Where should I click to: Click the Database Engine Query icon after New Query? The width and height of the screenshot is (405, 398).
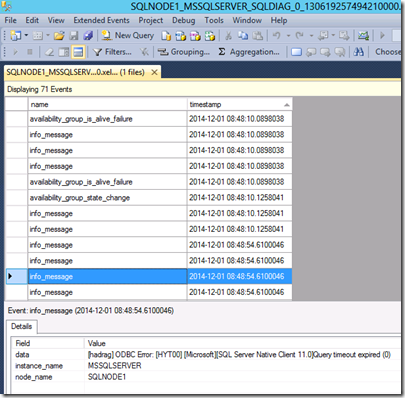pos(166,35)
